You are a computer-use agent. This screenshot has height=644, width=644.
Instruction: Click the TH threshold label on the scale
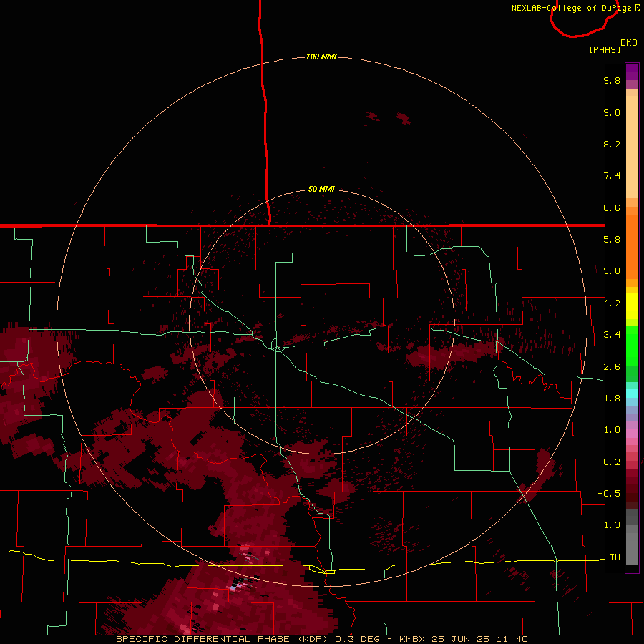click(x=615, y=557)
